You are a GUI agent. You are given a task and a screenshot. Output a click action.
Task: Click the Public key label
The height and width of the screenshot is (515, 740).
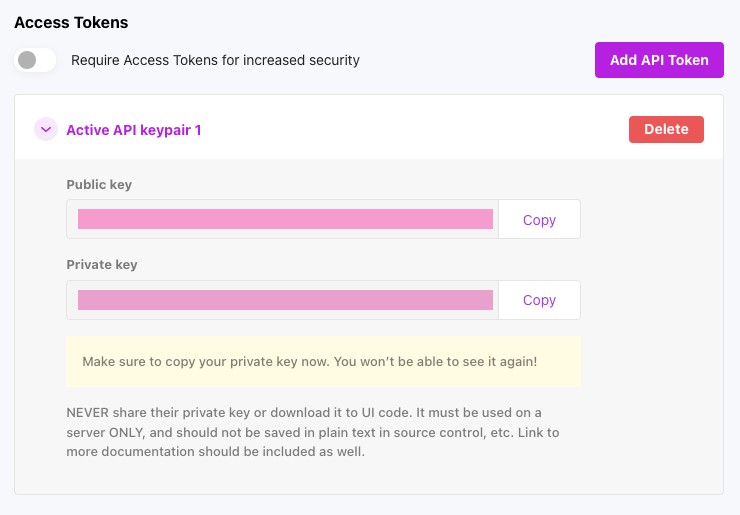99,185
